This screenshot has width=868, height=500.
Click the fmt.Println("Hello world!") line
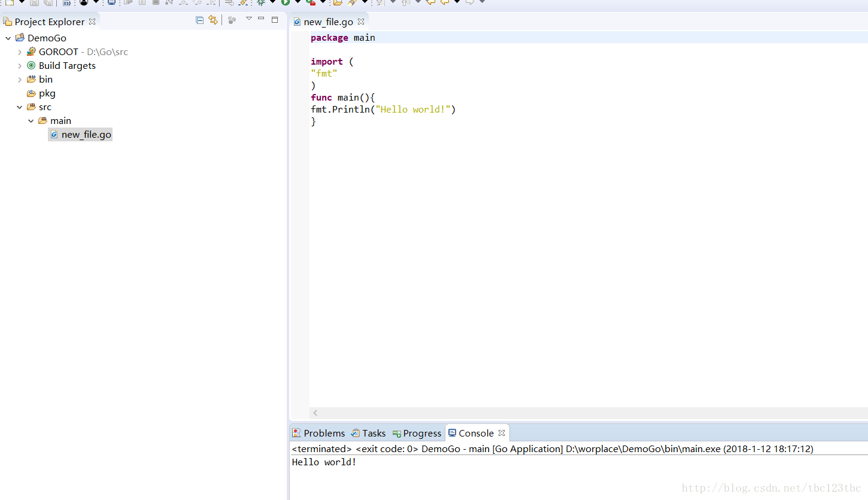[383, 110]
